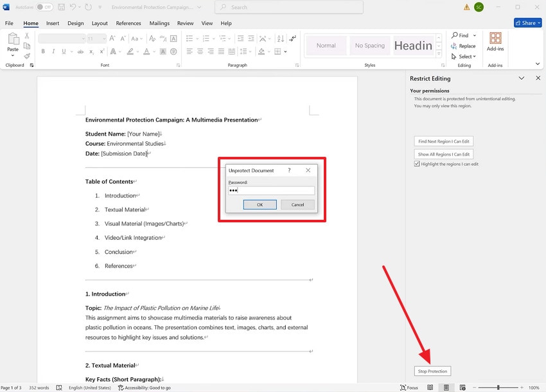Decrease the font size
The height and width of the screenshot is (392, 546).
pyautogui.click(x=123, y=39)
